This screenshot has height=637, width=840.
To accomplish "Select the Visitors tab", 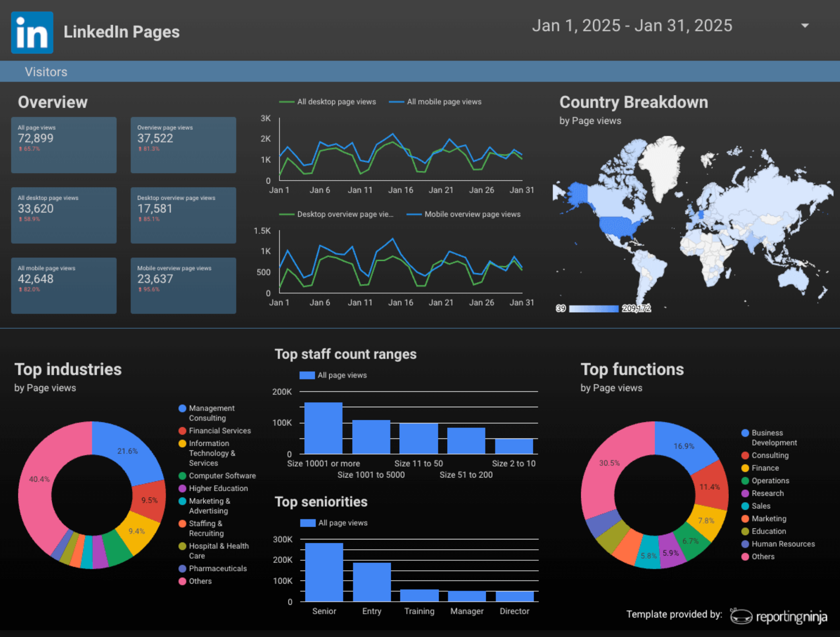I will [46, 72].
